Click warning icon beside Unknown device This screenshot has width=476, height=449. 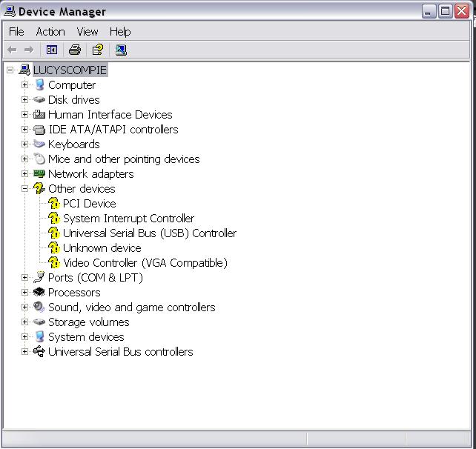[54, 248]
